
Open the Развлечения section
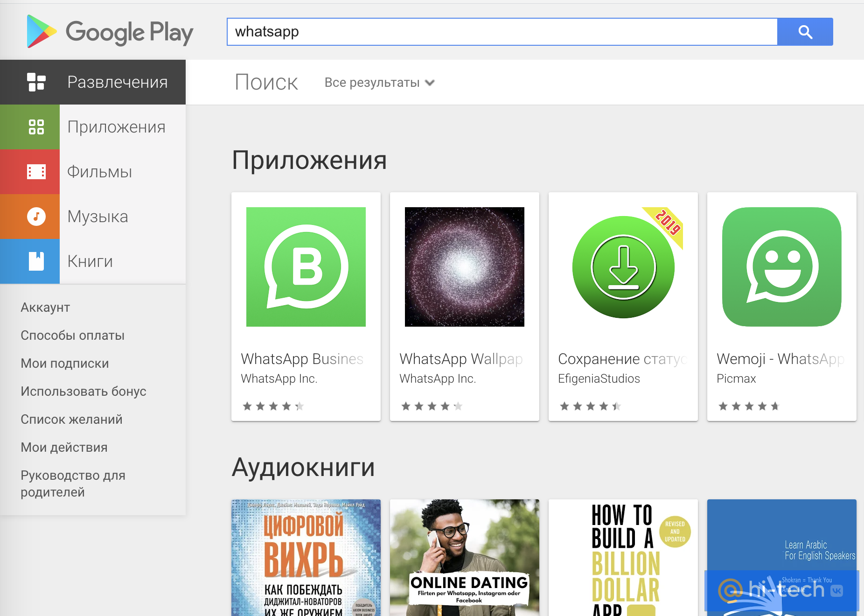click(x=93, y=82)
